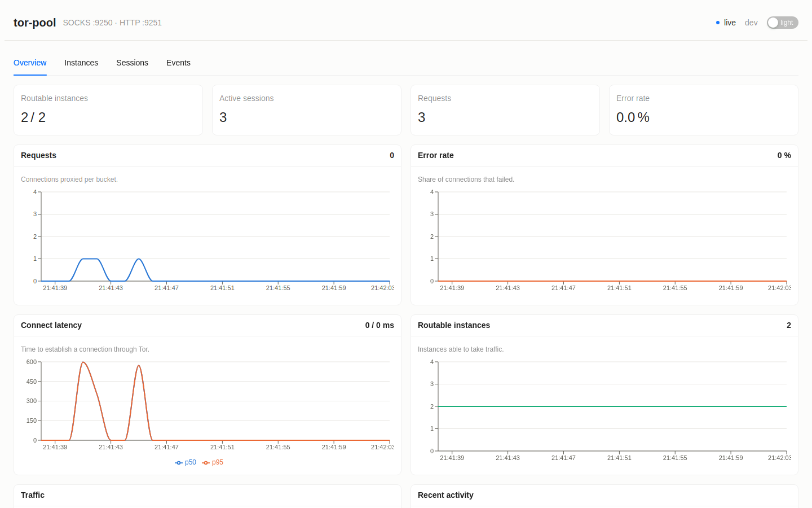Open the Instances tab
The height and width of the screenshot is (508, 812).
[x=81, y=63]
